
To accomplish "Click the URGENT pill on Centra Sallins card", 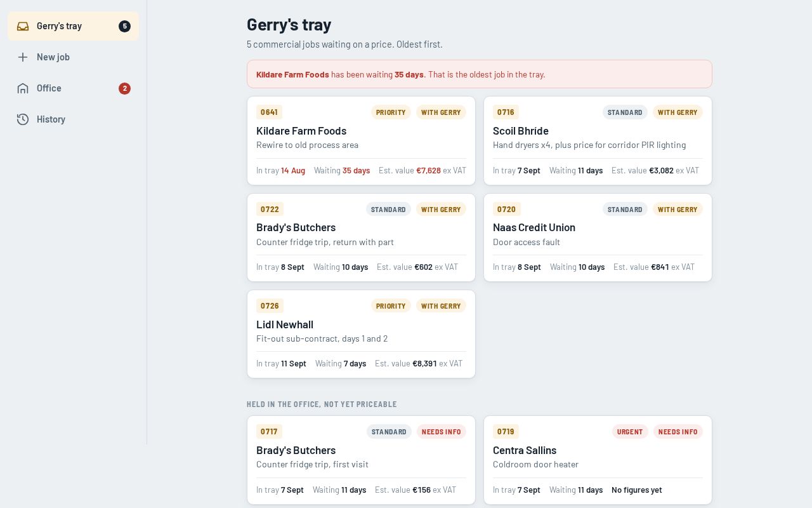I will tap(630, 432).
